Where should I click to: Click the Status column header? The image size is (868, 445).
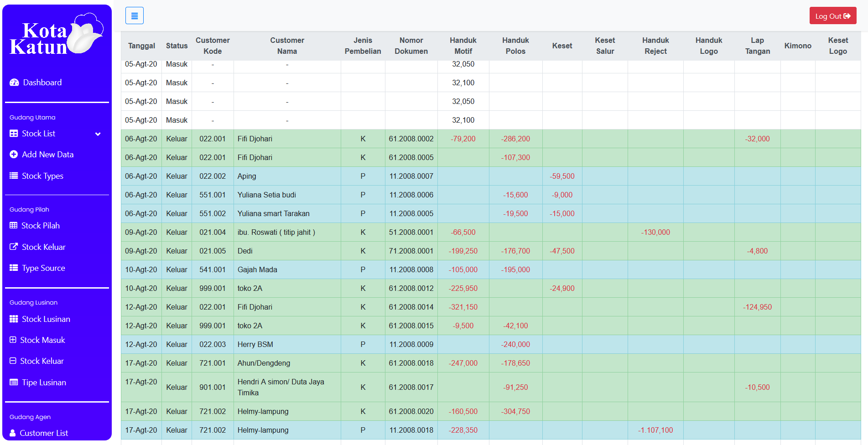177,46
